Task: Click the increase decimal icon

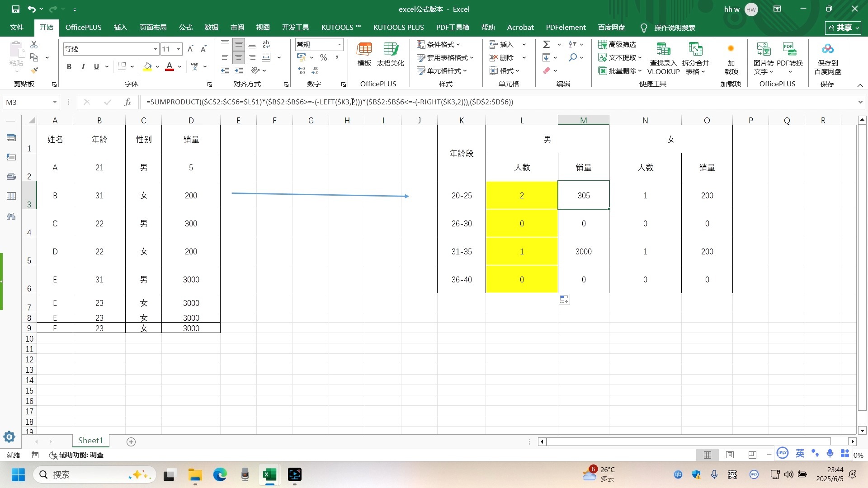Action: (302, 70)
